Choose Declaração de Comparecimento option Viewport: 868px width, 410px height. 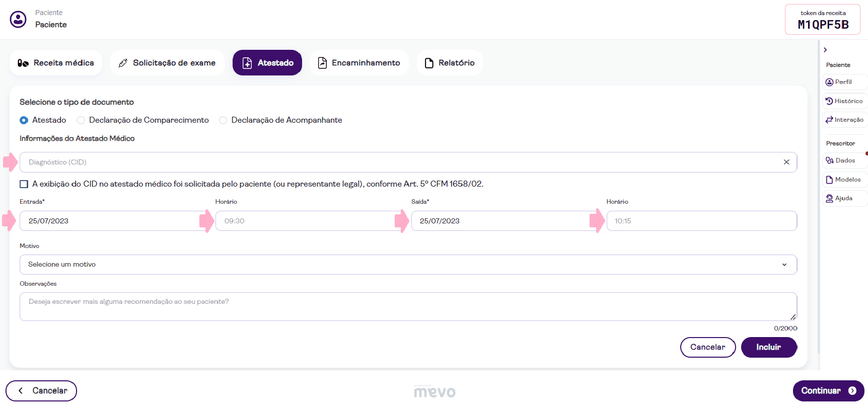click(x=81, y=120)
